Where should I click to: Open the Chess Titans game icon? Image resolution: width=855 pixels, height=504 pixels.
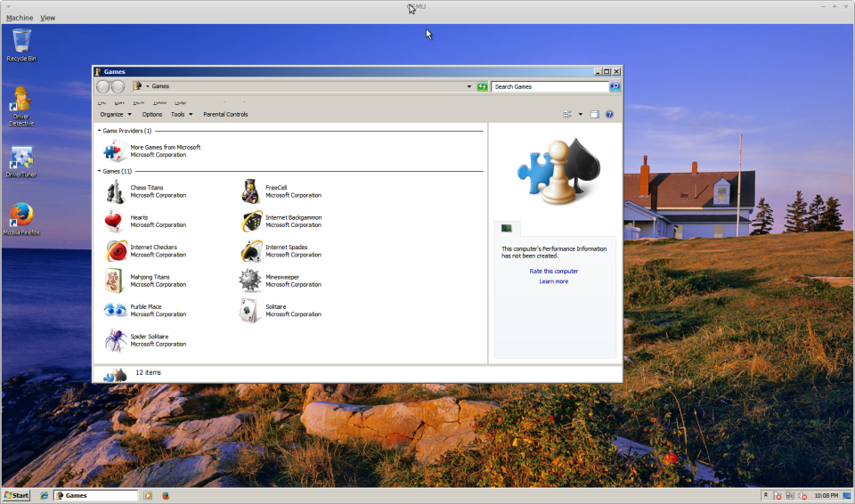115,191
